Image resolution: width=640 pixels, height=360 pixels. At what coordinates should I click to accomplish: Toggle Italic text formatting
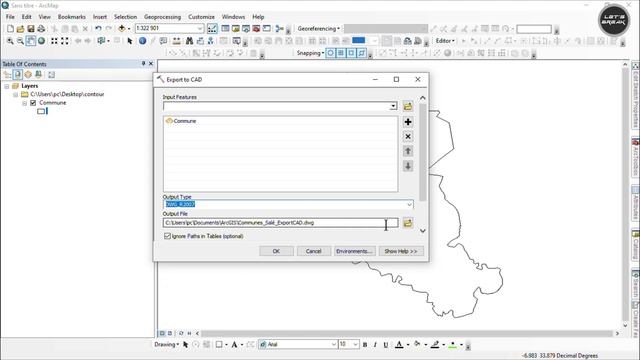[x=375, y=344]
